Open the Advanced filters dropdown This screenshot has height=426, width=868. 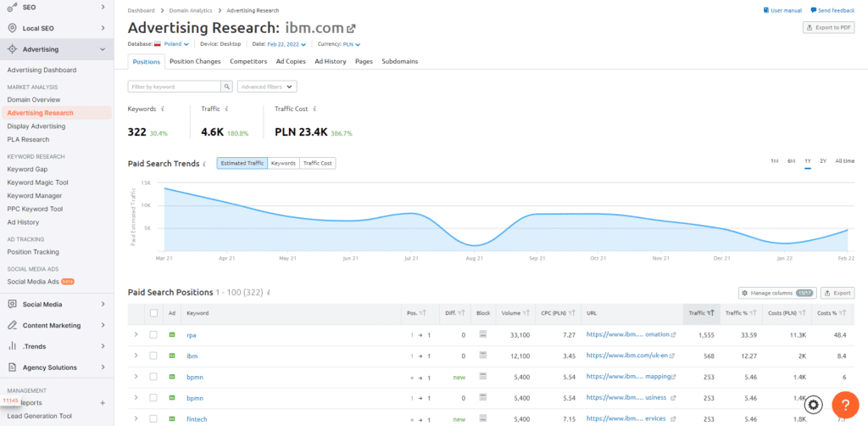[267, 87]
